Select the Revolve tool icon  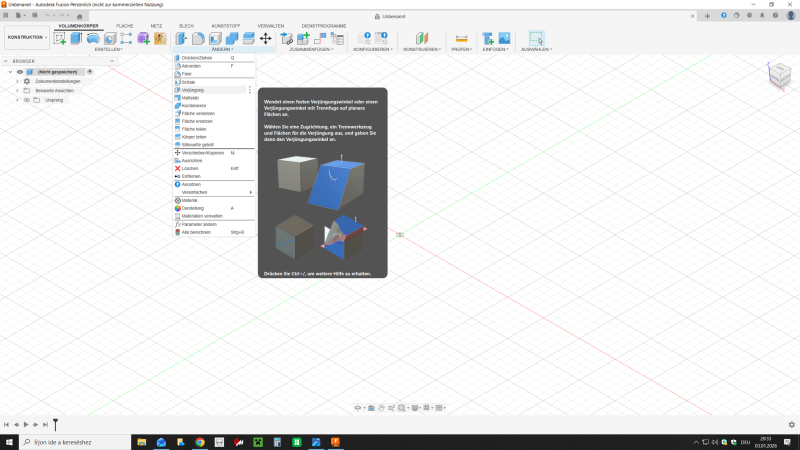tap(93, 38)
